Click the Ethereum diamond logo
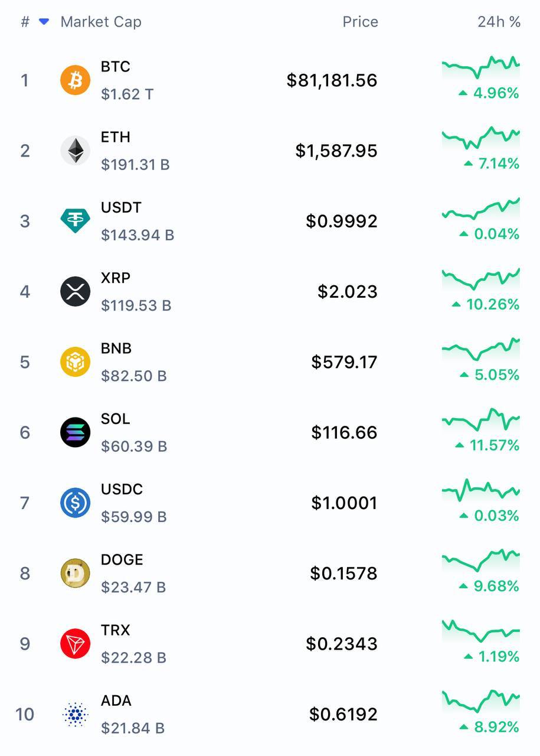The image size is (540, 756). point(75,151)
